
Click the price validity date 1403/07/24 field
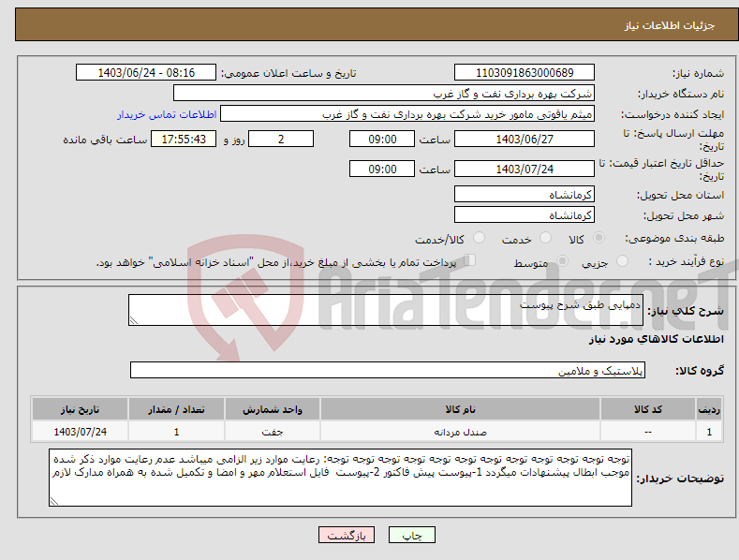(x=525, y=169)
